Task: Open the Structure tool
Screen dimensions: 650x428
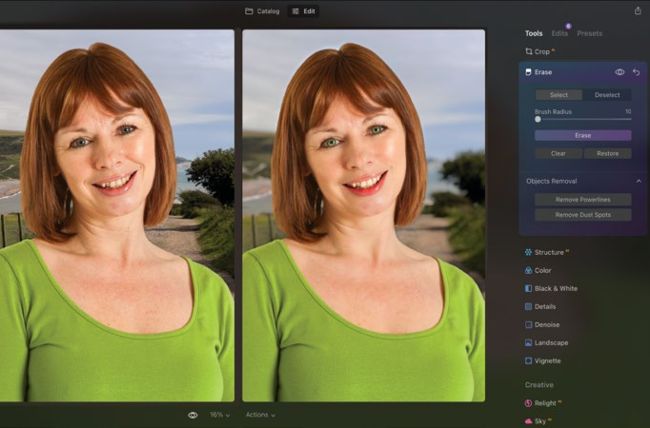Action: (x=548, y=252)
